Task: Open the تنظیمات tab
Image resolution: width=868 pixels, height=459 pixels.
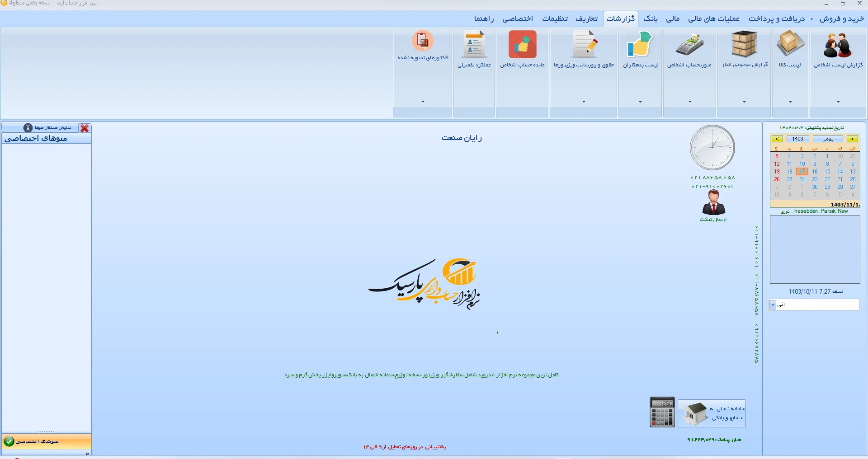Action: [555, 19]
